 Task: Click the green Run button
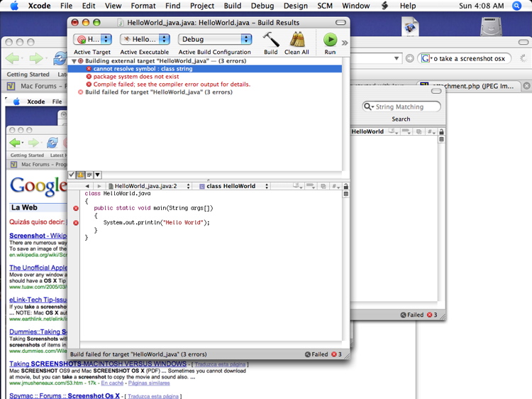click(330, 40)
